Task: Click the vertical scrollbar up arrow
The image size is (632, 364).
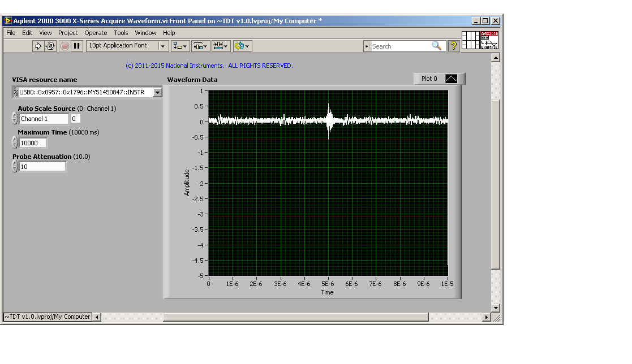Action: 496,58
